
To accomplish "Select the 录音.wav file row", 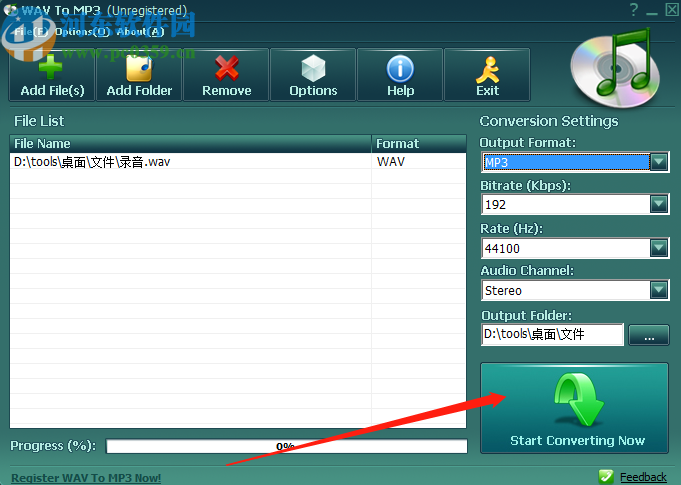I will pyautogui.click(x=238, y=162).
